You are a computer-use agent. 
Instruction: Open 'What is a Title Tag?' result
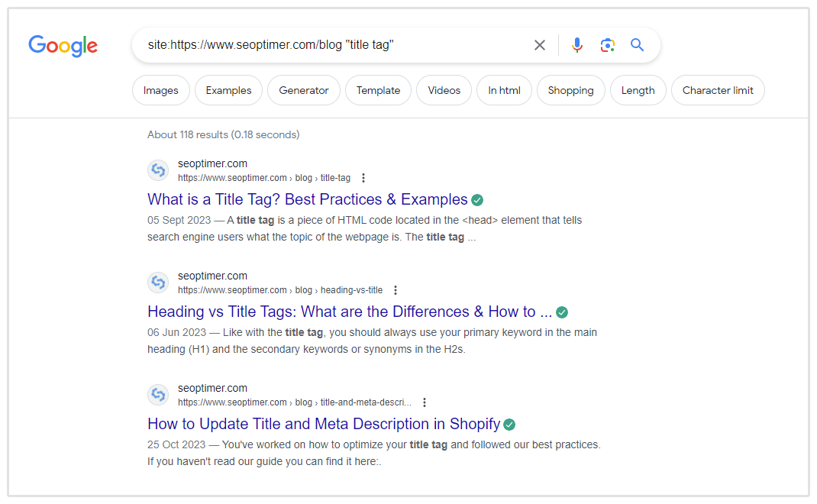pyautogui.click(x=307, y=200)
